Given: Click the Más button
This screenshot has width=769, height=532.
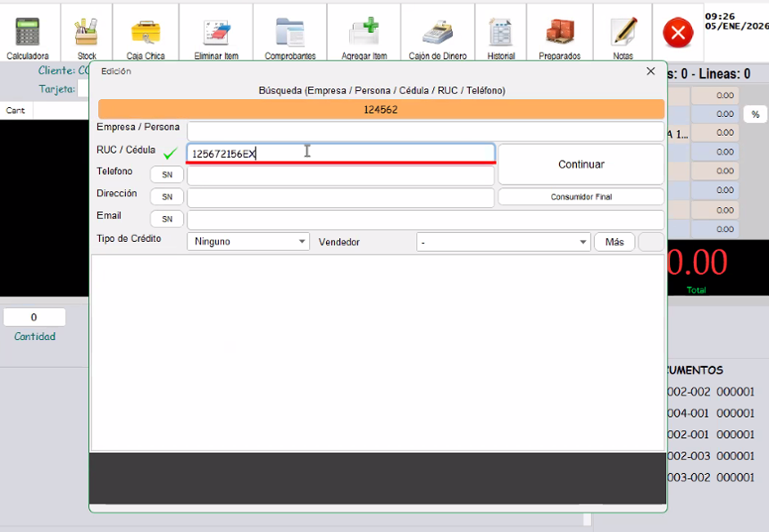Looking at the screenshot, I should (614, 242).
